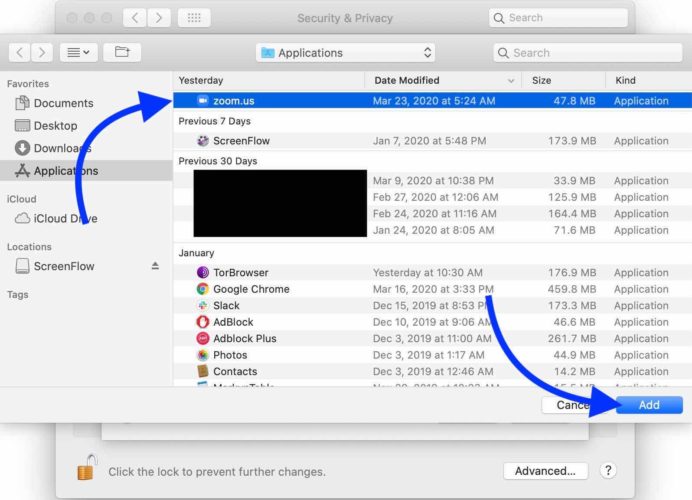Select the AdBlock row
Image resolution: width=692 pixels, height=500 pixels.
click(432, 322)
